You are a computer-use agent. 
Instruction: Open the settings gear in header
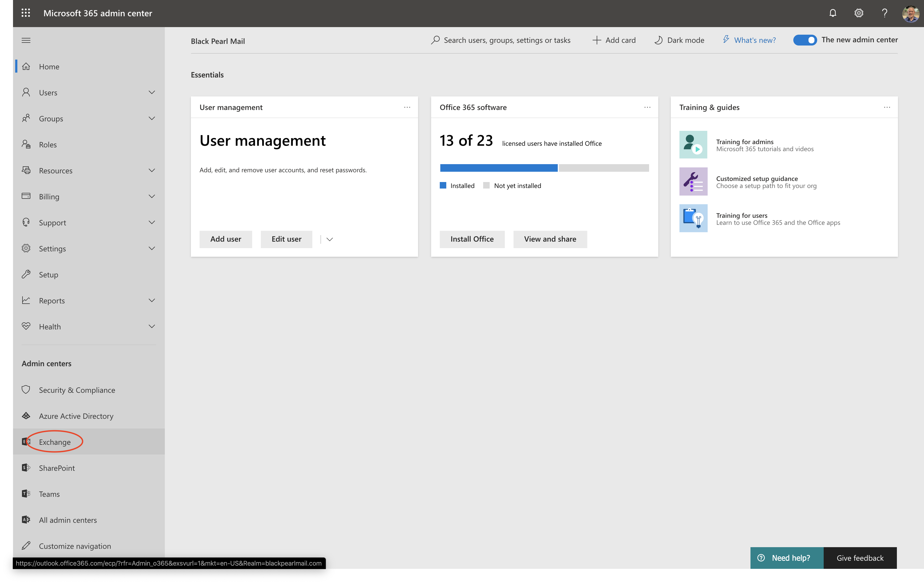tap(858, 13)
